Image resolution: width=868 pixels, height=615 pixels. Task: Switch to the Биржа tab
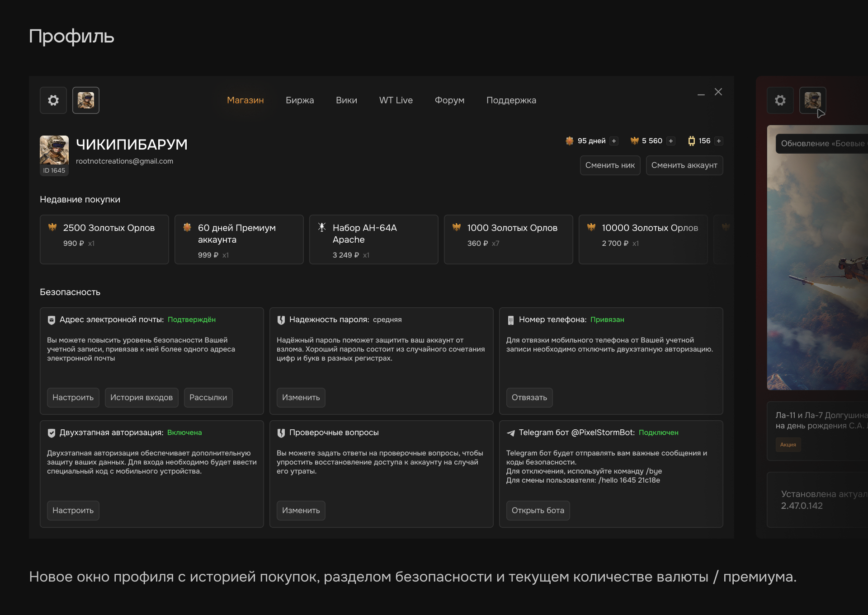point(300,100)
